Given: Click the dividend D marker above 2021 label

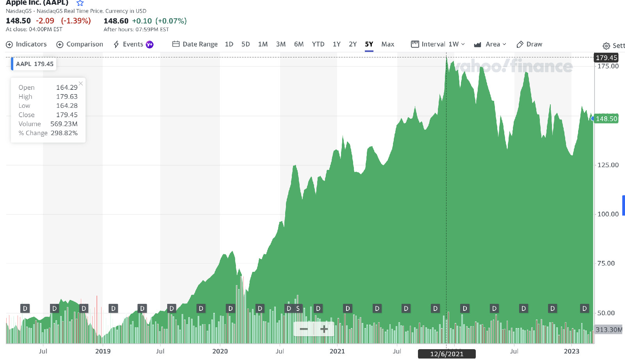Looking at the screenshot, I should [348, 309].
